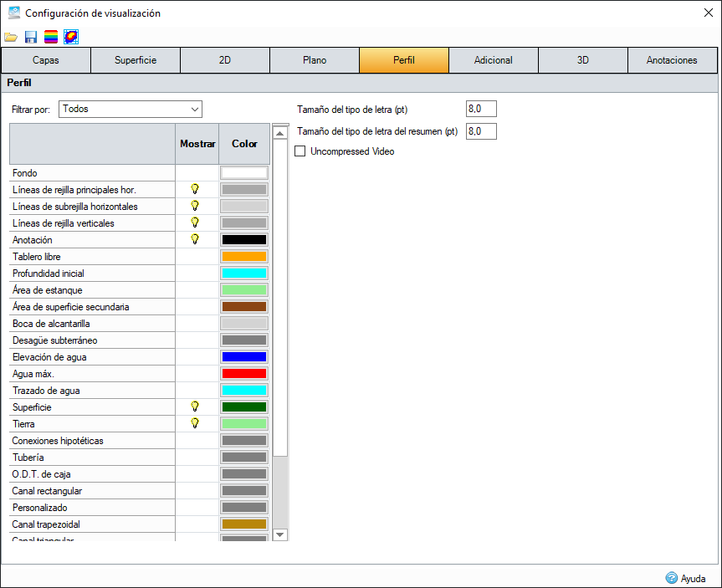Change the Área de estanque green swatch
722x588 pixels.
click(244, 289)
